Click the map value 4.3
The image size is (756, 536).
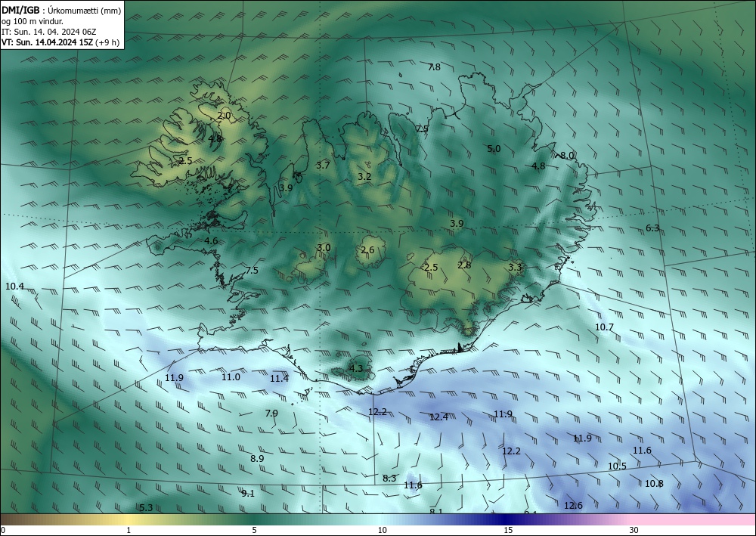coord(355,370)
